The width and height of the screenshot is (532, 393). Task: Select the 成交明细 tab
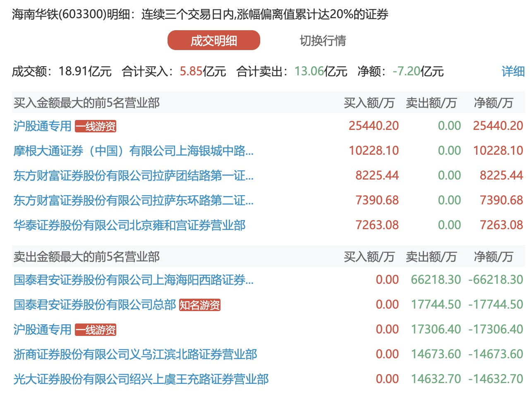pyautogui.click(x=213, y=41)
